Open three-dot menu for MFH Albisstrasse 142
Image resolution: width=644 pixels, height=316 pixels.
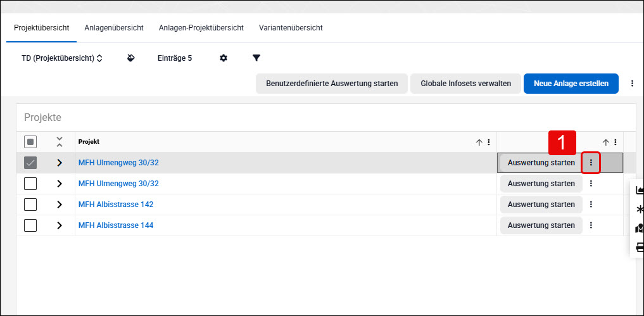[591, 205]
